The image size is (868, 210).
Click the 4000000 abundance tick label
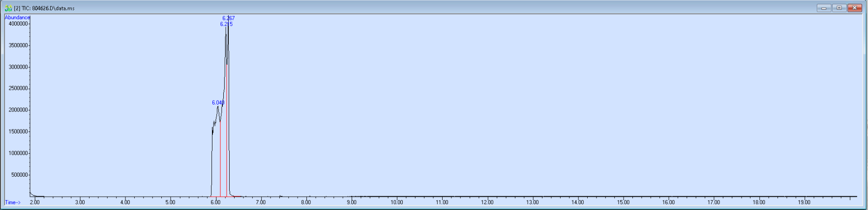(18, 24)
